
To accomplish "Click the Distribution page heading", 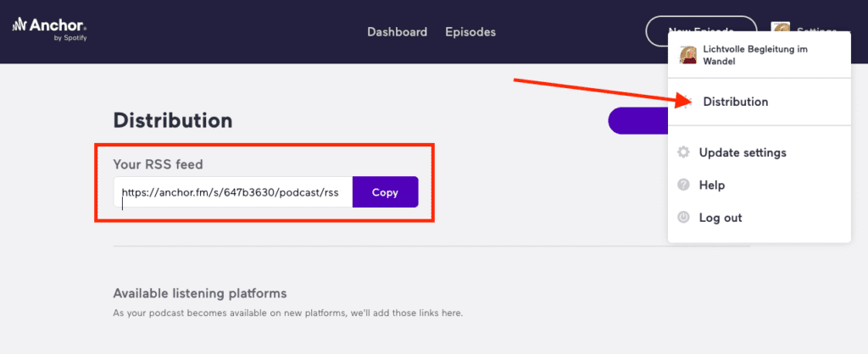I will coord(173,120).
